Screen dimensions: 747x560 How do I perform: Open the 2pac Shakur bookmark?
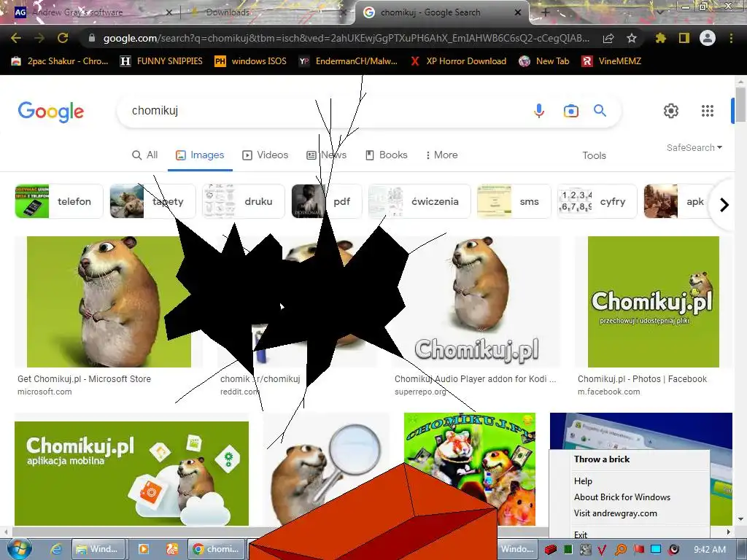pyautogui.click(x=60, y=61)
